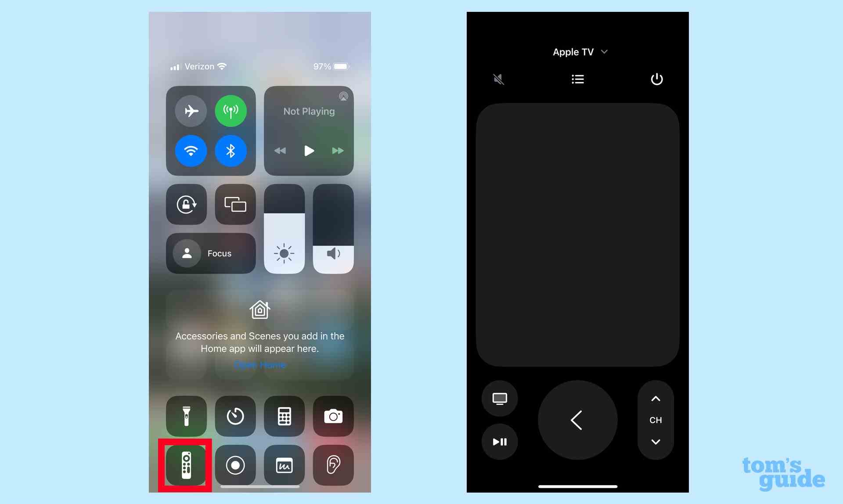The width and height of the screenshot is (843, 504).
Task: Toggle Wi-Fi on/off
Action: 191,150
